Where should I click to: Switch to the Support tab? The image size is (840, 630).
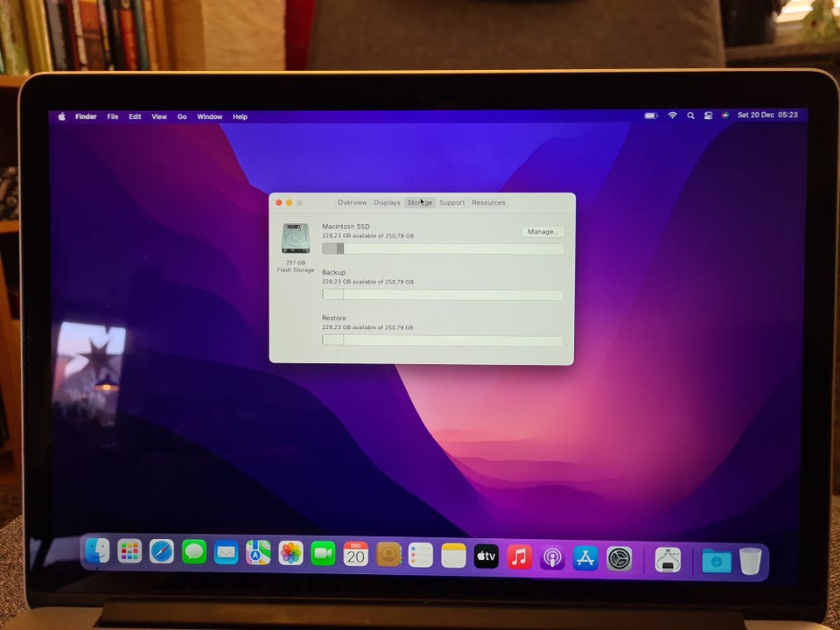452,202
